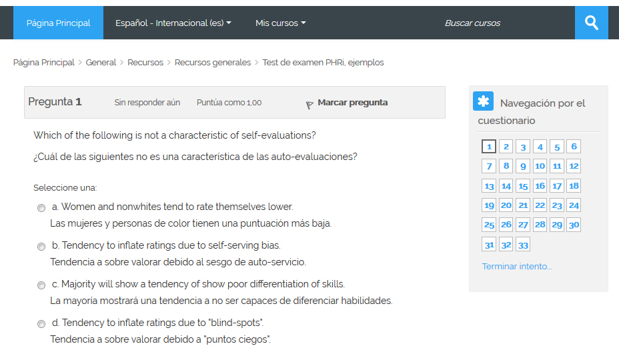The height and width of the screenshot is (364, 619).
Task: Click the Buscar cursos search field
Action: (472, 23)
